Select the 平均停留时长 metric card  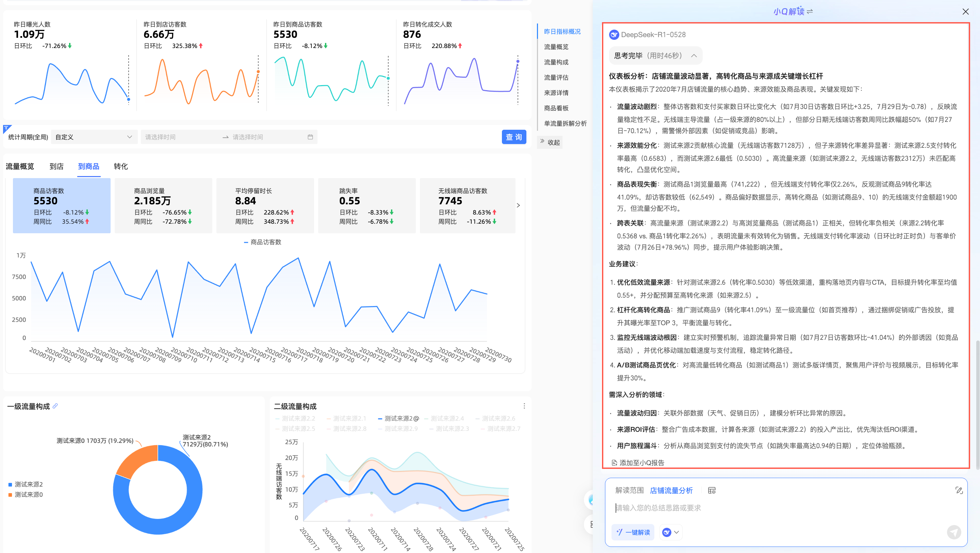[x=265, y=206]
